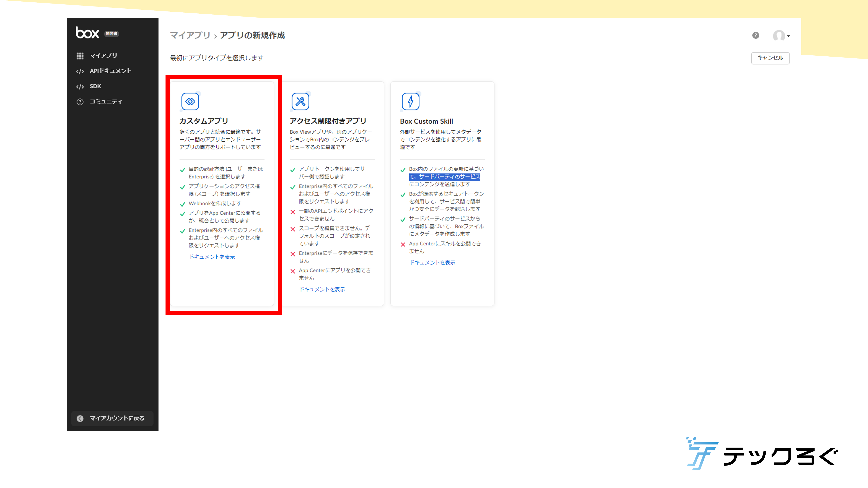Click the highlighted text サードパーティのサービス
The height and width of the screenshot is (488, 868).
(x=450, y=177)
